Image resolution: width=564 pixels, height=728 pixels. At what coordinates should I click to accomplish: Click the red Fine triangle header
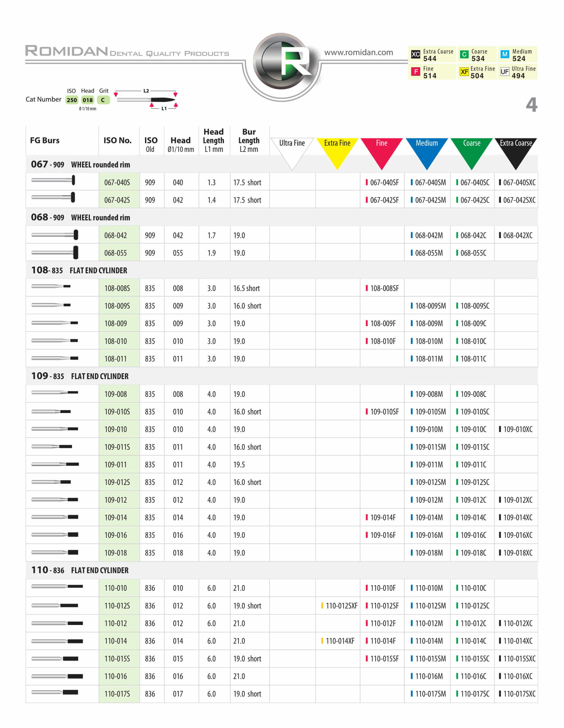pos(382,154)
